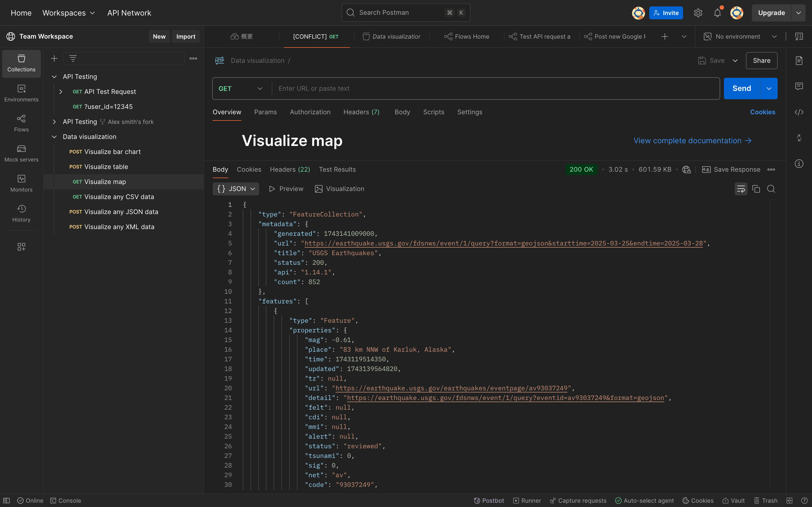Viewport: 812px width, 507px height.
Task: Click the notifications bell icon
Action: pyautogui.click(x=717, y=13)
